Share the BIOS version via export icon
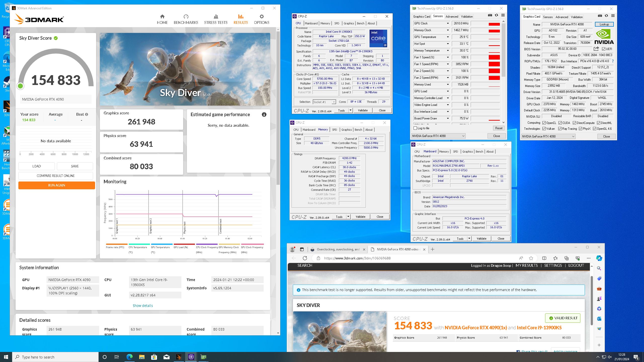The image size is (644, 362). point(596,49)
